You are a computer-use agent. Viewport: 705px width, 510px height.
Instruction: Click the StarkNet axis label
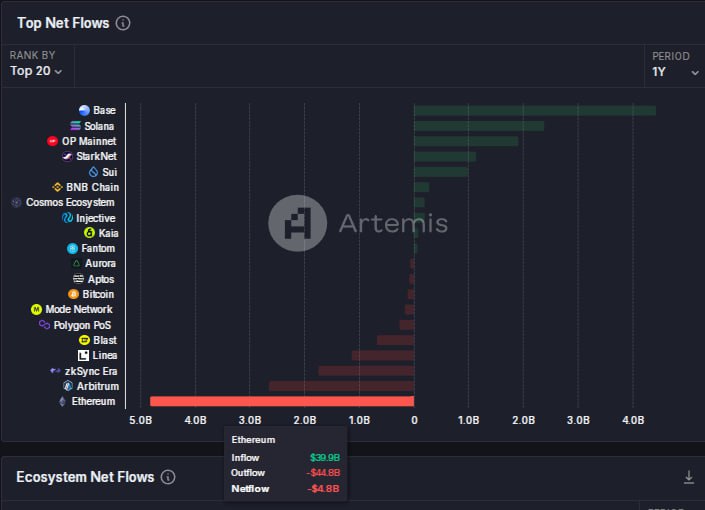click(96, 156)
